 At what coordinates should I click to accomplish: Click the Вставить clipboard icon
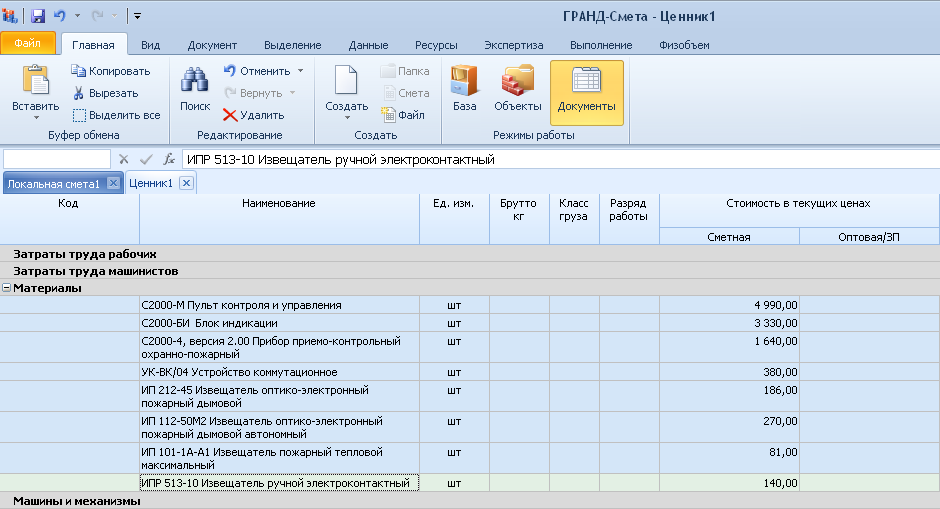[x=35, y=80]
